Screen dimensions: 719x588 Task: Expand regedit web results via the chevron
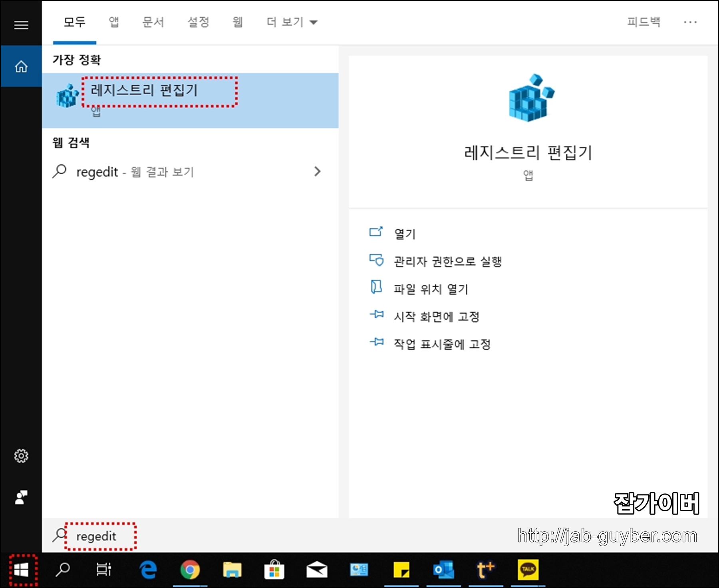[318, 171]
